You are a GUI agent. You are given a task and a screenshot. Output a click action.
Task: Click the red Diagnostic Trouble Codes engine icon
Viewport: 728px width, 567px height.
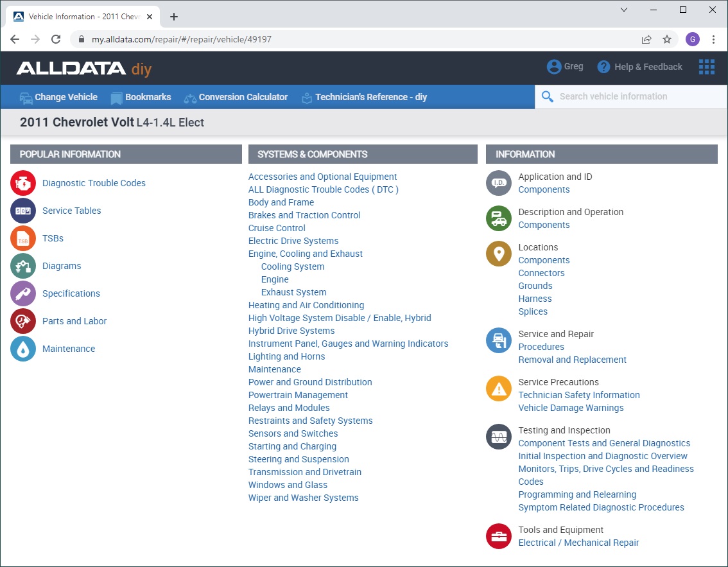[23, 183]
